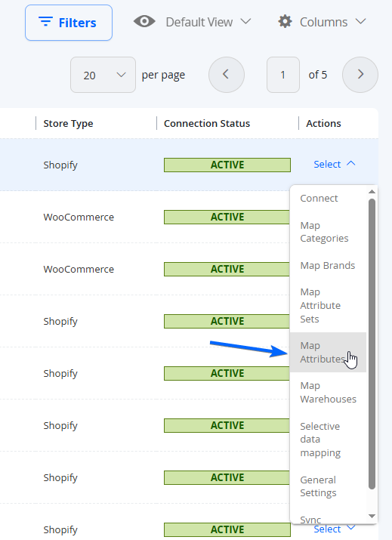Choose Selective data mapping option
The height and width of the screenshot is (540, 392).
point(320,440)
